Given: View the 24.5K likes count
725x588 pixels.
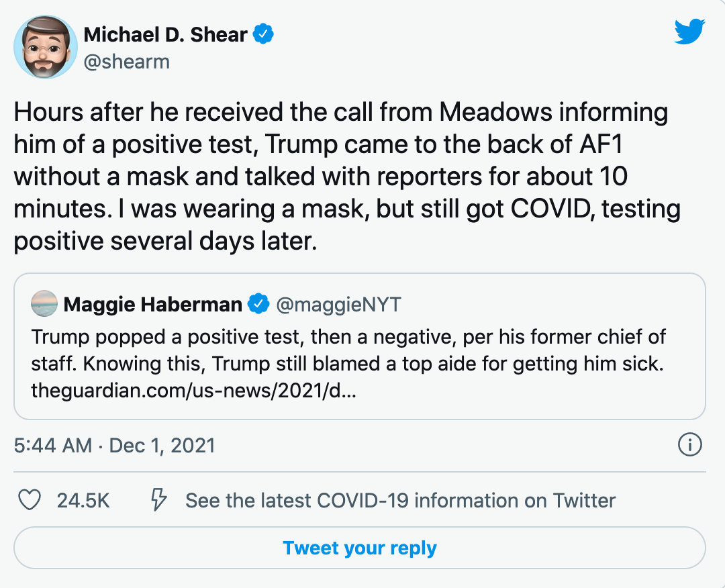Looking at the screenshot, I should click(x=83, y=501).
